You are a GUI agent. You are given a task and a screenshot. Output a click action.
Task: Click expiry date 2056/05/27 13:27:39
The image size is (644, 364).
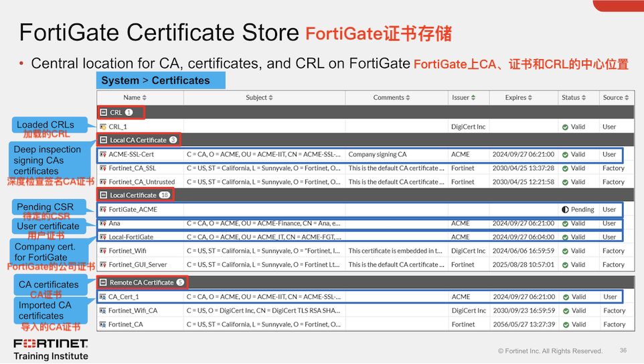[x=524, y=324]
